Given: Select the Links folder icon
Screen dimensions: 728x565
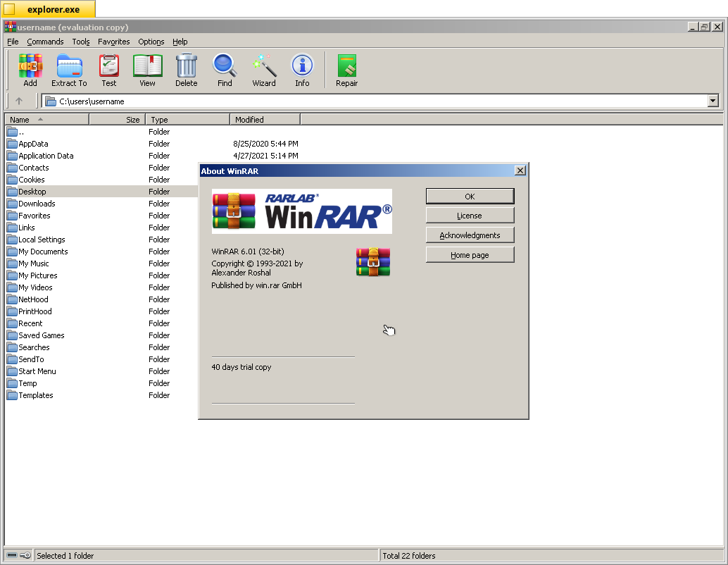Looking at the screenshot, I should click(x=12, y=228).
